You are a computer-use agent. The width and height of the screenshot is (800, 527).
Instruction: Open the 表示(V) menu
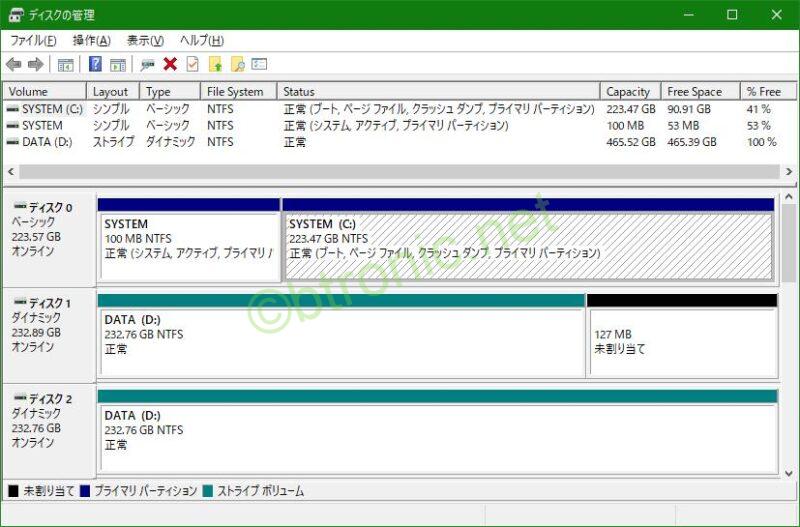tap(145, 40)
